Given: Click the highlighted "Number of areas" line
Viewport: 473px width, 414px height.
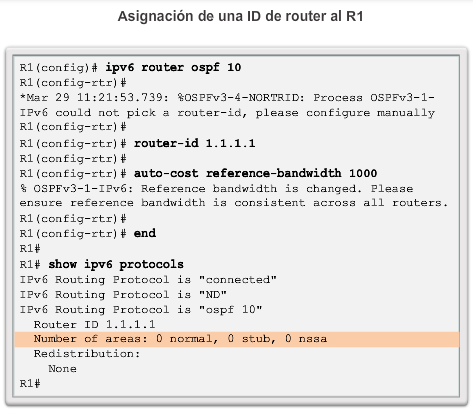Looking at the screenshot, I should [237, 339].
